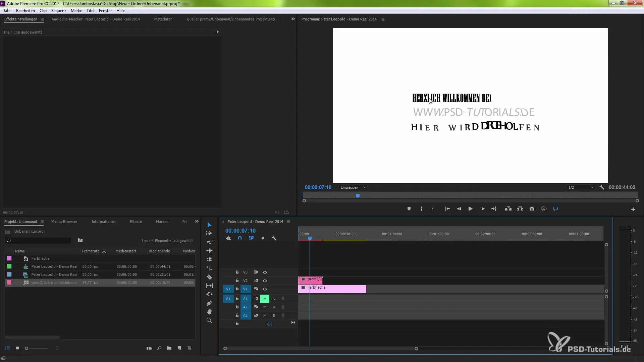Image resolution: width=644 pixels, height=362 pixels.
Task: Click the Lift button
Action: [508, 209]
